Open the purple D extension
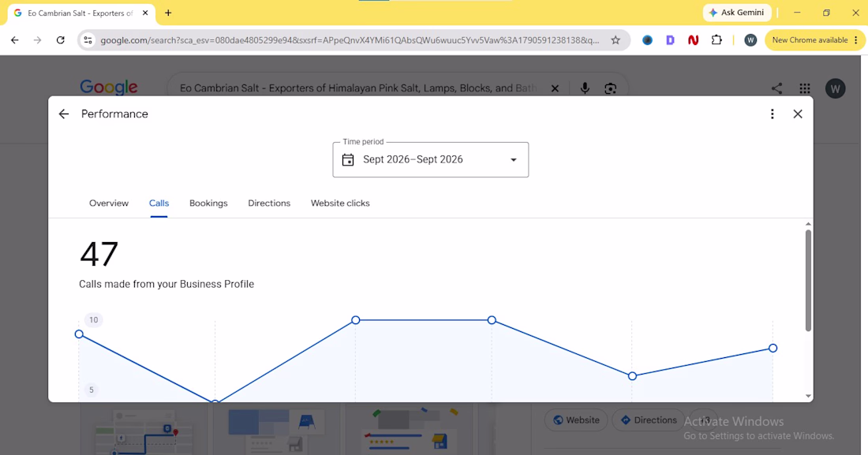Viewport: 868px width, 455px height. (x=670, y=40)
